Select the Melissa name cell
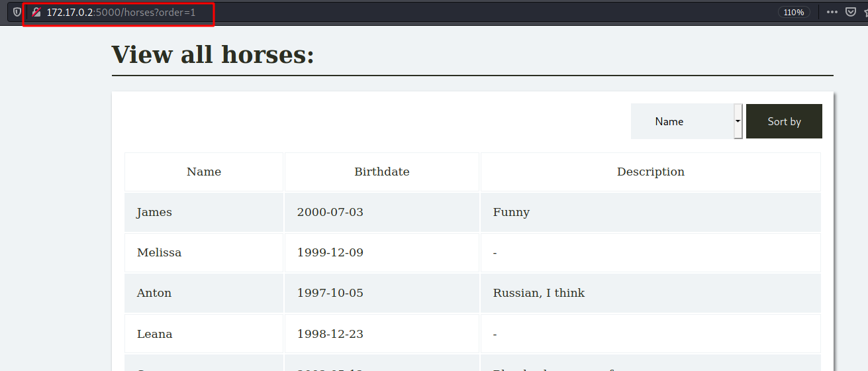This screenshot has height=371, width=868. point(204,252)
